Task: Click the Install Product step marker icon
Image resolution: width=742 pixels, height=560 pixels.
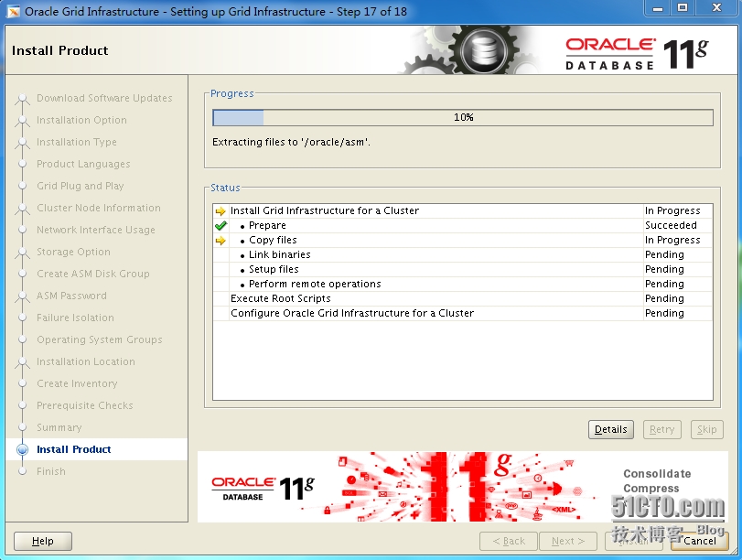Action: (x=22, y=449)
